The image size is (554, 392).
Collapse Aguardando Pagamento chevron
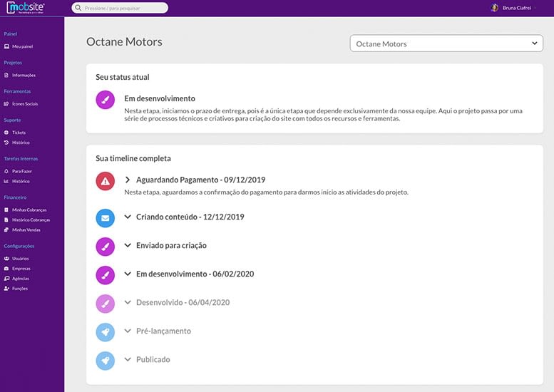(x=128, y=180)
